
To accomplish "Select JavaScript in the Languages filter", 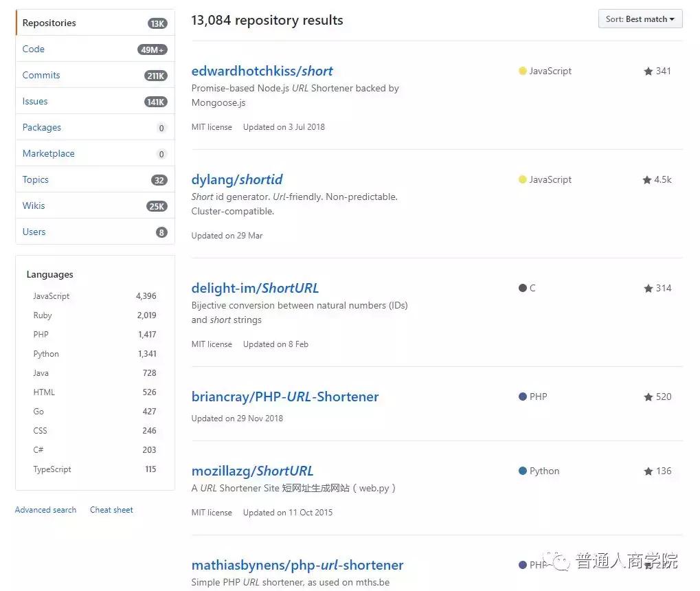I will click(x=51, y=295).
